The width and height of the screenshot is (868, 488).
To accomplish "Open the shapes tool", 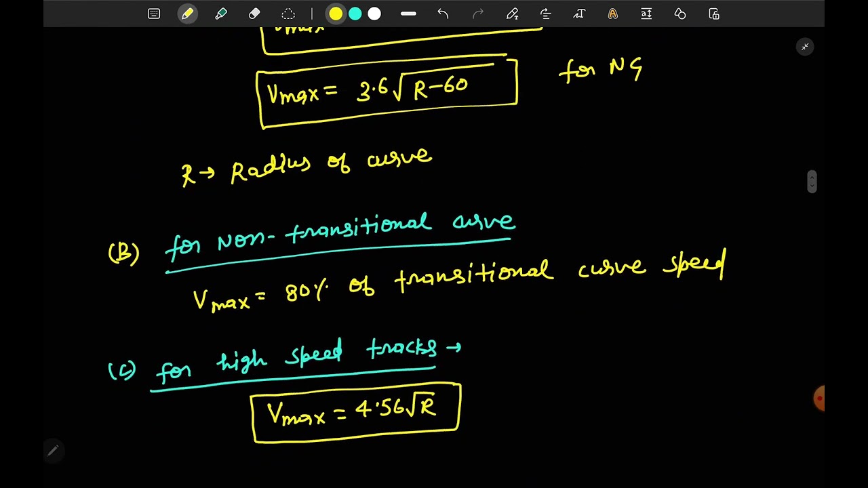I will (x=680, y=14).
